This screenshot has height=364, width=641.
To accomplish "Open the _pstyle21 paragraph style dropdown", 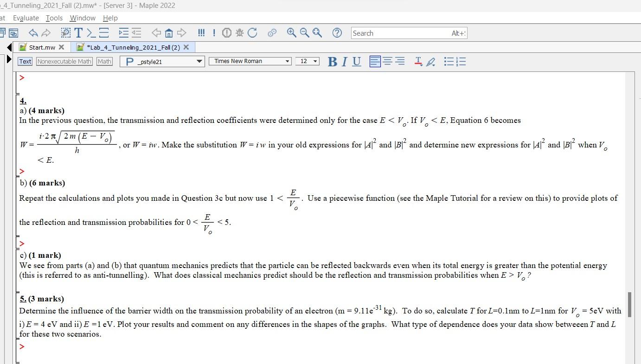I will (x=199, y=61).
